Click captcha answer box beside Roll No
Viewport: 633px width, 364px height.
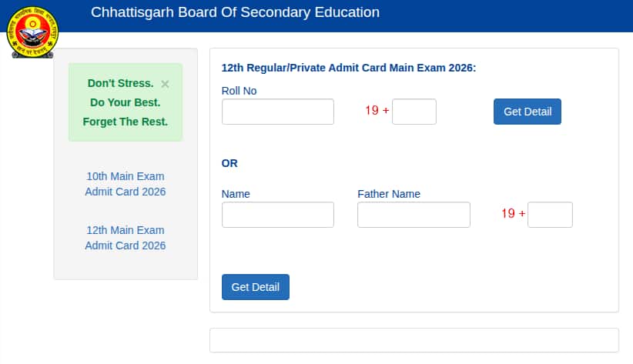(414, 112)
